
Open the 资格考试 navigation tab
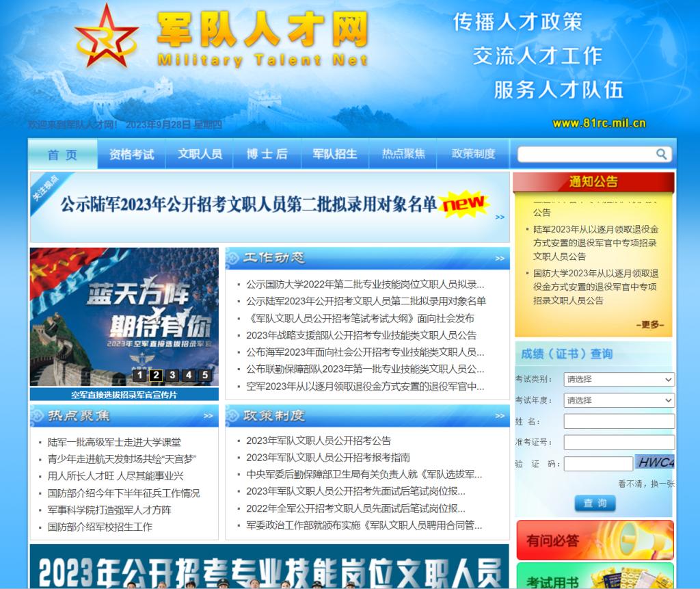(x=131, y=154)
